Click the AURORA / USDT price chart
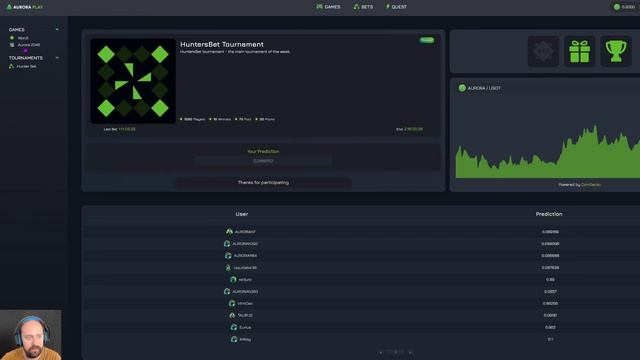 (548, 151)
